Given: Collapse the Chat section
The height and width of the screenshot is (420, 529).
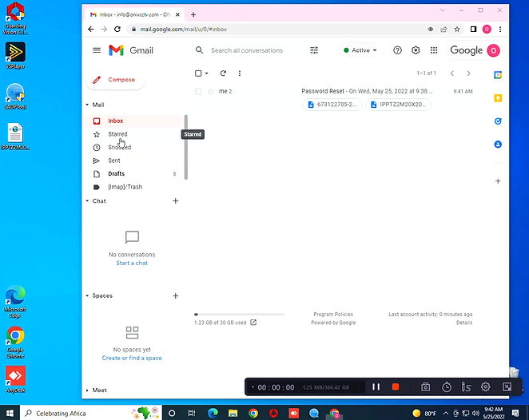Looking at the screenshot, I should pos(87,201).
